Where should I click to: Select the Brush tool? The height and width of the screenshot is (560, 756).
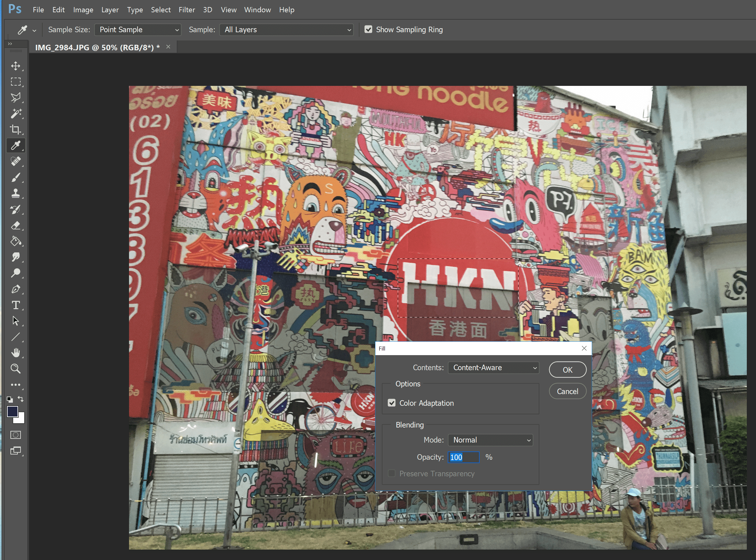[x=16, y=177]
